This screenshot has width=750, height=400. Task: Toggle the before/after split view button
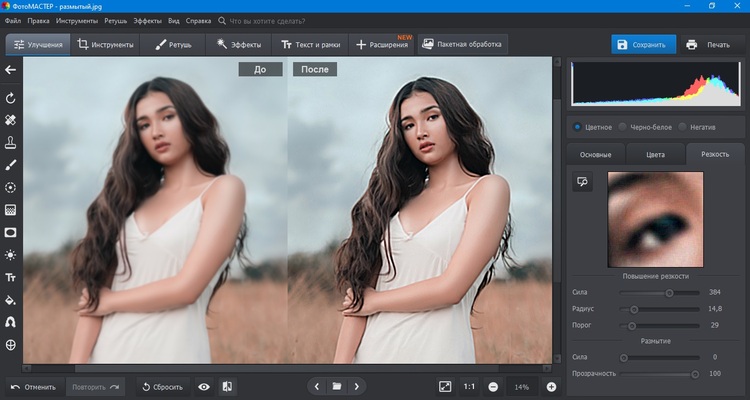point(228,386)
